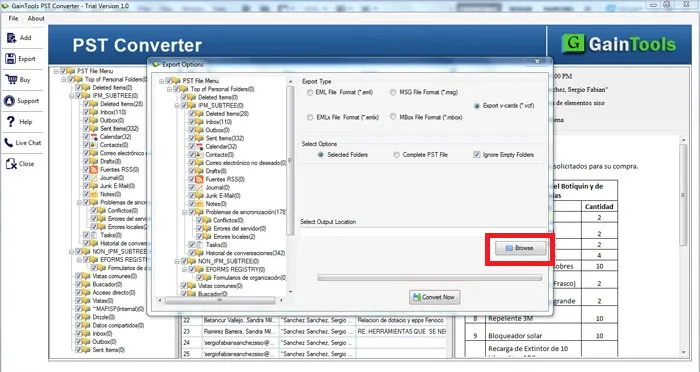The height and width of the screenshot is (372, 700).
Task: Select EML File Format radio button
Action: coord(310,92)
